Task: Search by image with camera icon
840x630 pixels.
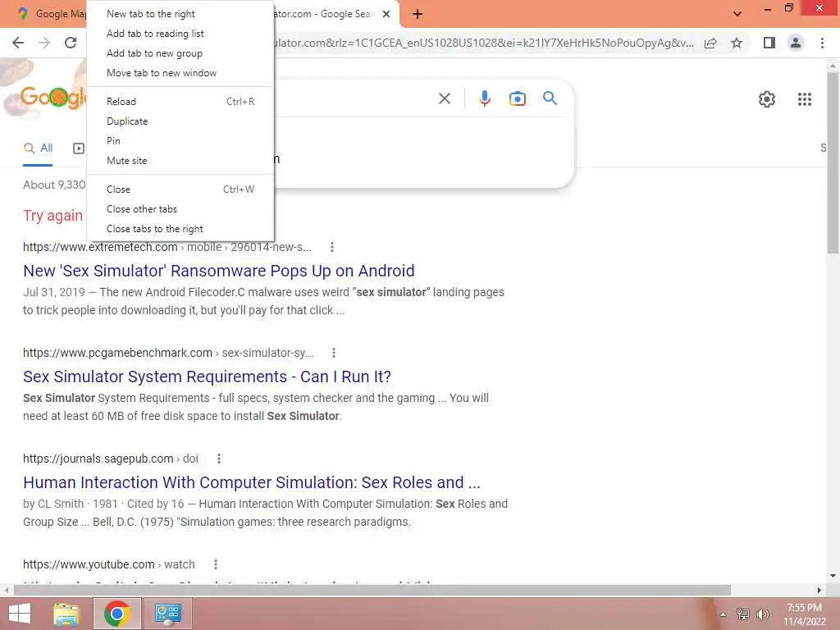Action: (x=517, y=98)
